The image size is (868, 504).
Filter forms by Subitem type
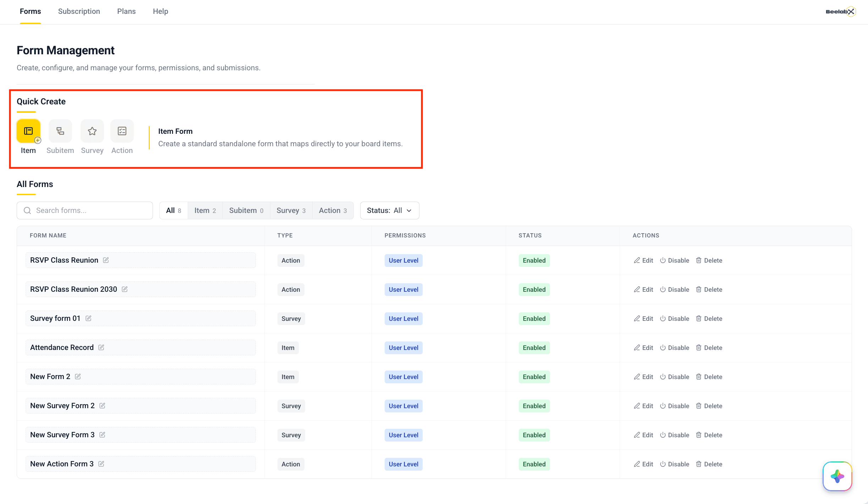point(246,210)
